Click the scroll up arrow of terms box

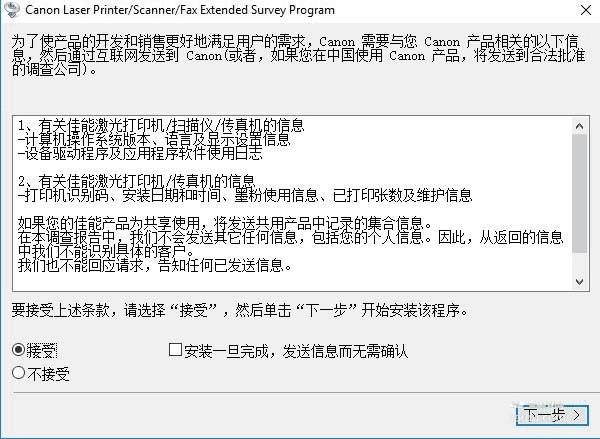579,126
